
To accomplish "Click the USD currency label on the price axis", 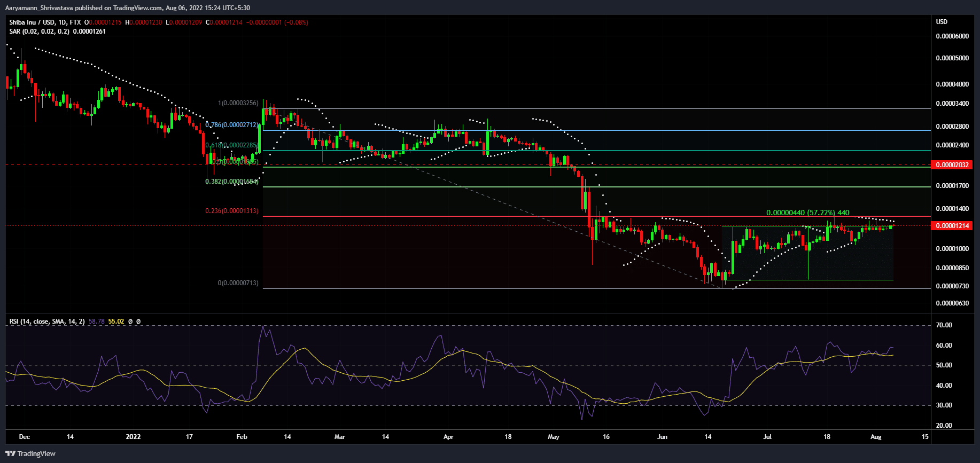I will [x=942, y=22].
